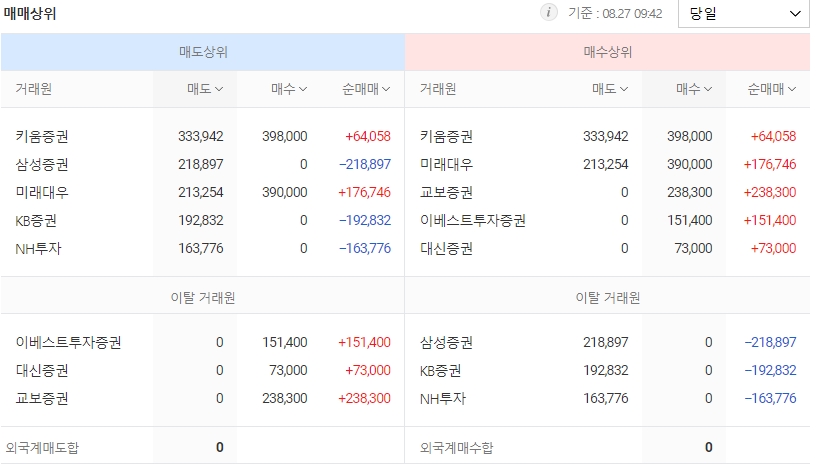Click -192,832 net value in 매도상위 top
This screenshot has width=816, height=470.
coord(365,221)
